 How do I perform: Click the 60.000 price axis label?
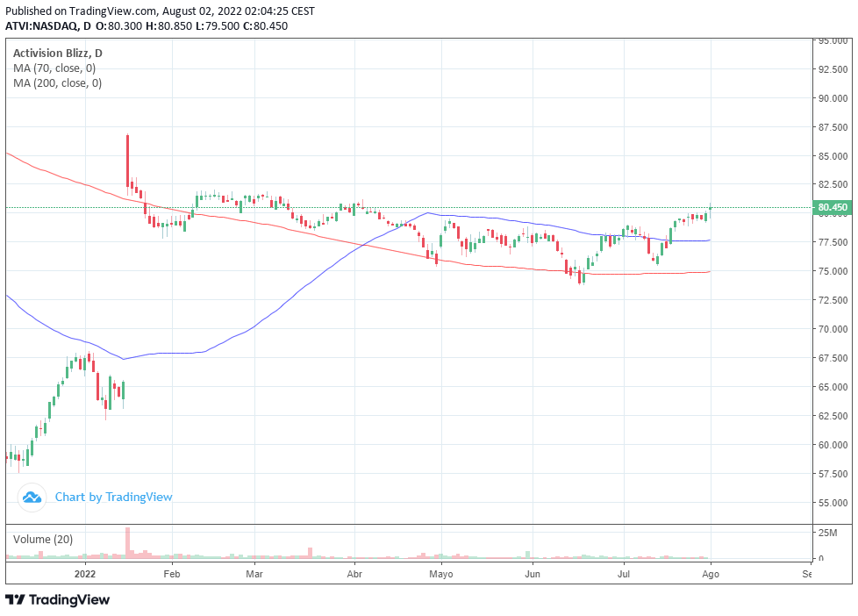tap(833, 445)
